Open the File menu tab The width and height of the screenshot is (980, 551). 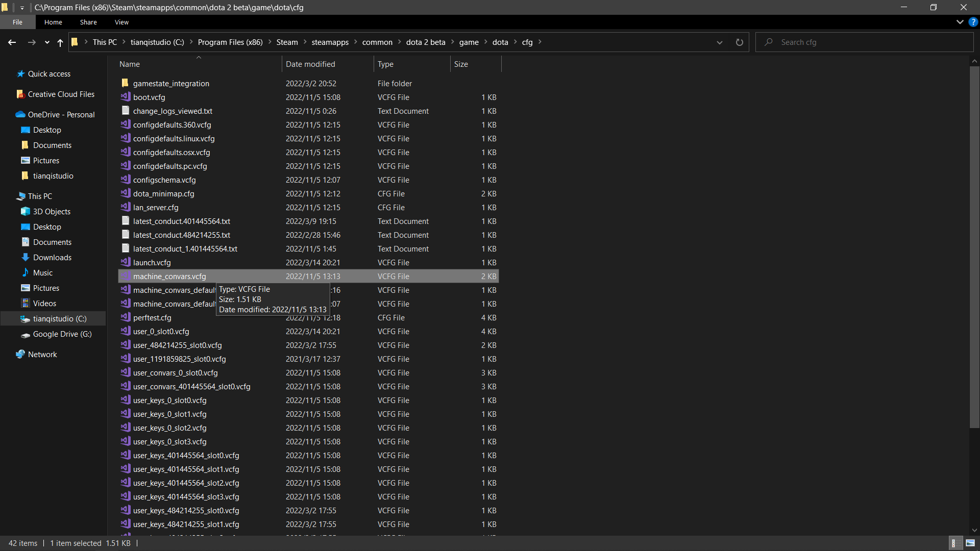point(18,22)
